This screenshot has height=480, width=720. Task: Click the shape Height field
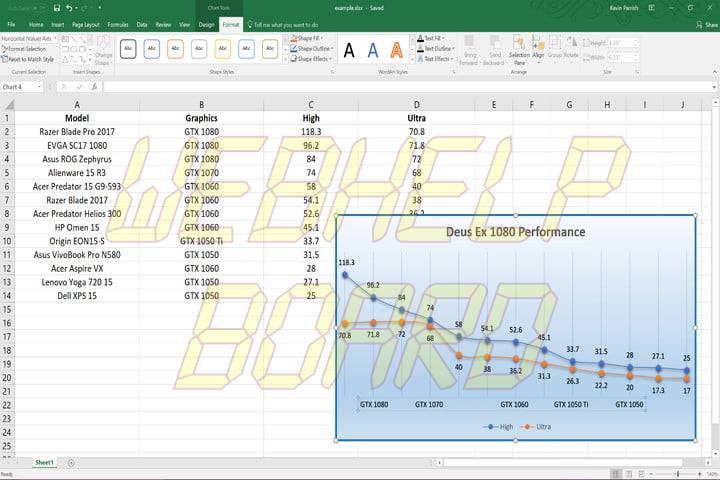point(623,43)
